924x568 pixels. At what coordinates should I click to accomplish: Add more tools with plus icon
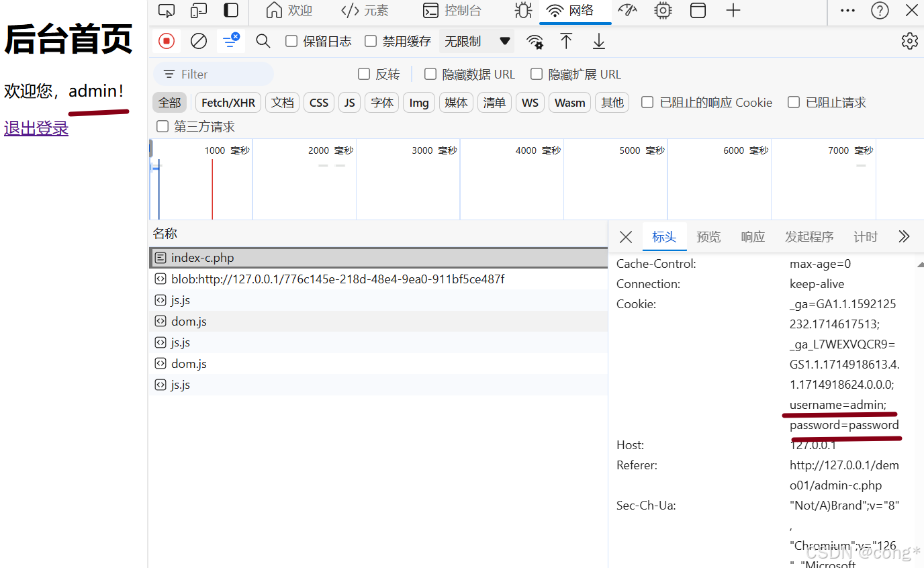(733, 11)
